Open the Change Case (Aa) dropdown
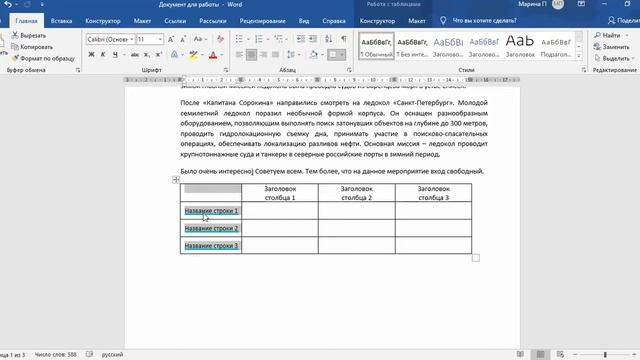This screenshot has width=640, height=360. tap(200, 39)
